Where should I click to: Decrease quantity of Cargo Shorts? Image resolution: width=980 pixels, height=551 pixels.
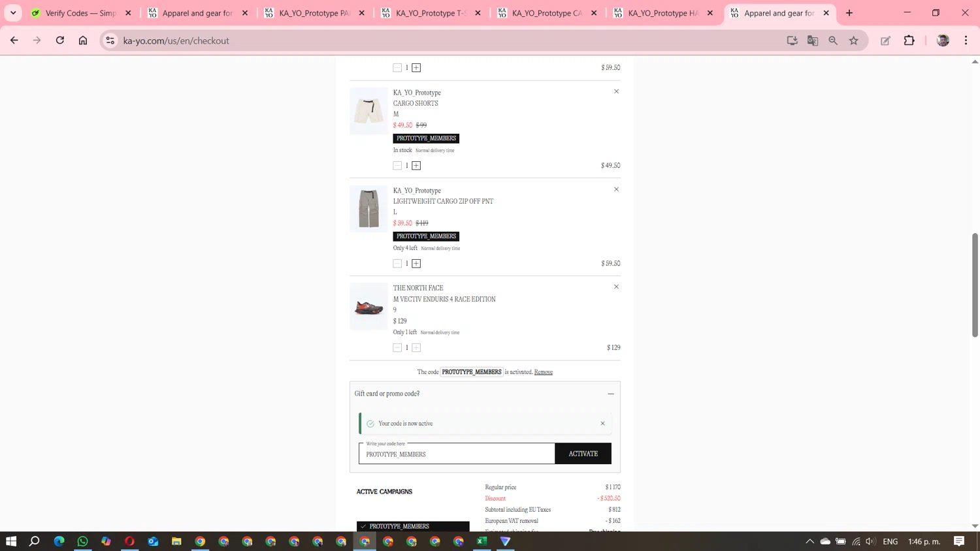point(397,166)
